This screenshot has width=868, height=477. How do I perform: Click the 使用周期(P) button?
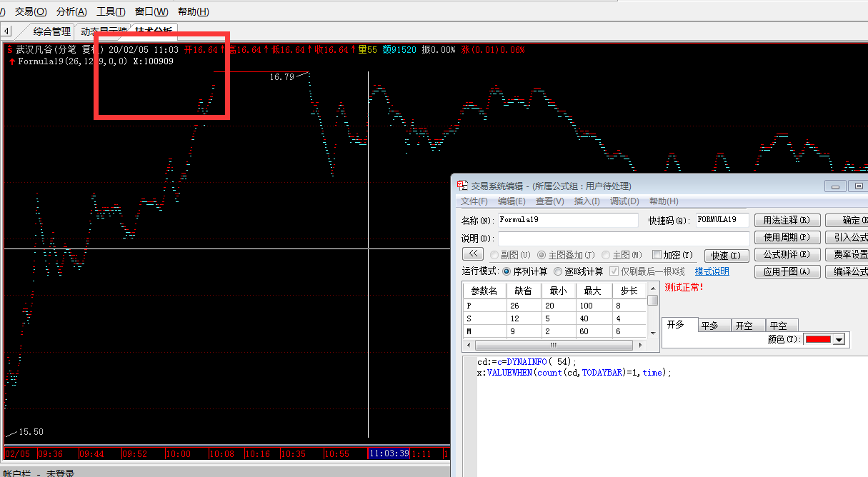click(x=787, y=238)
